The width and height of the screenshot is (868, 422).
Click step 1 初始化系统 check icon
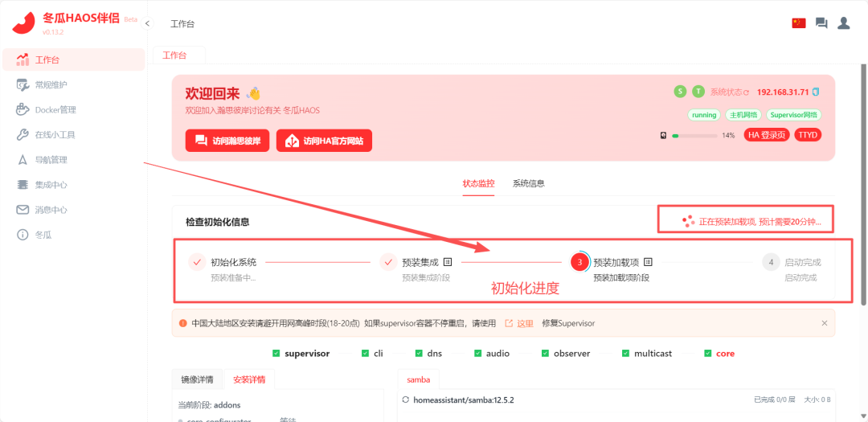197,262
